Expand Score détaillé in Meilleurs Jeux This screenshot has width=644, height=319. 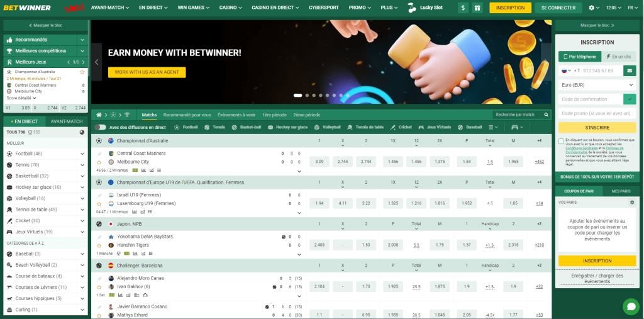click(21, 98)
